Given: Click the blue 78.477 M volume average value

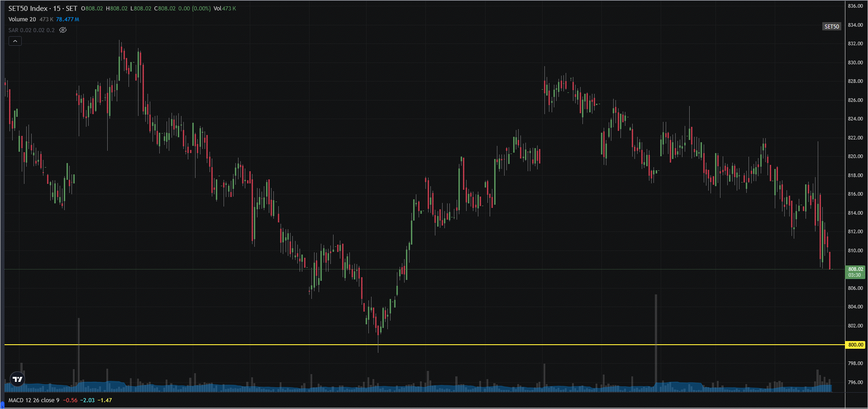Looking at the screenshot, I should coord(67,19).
